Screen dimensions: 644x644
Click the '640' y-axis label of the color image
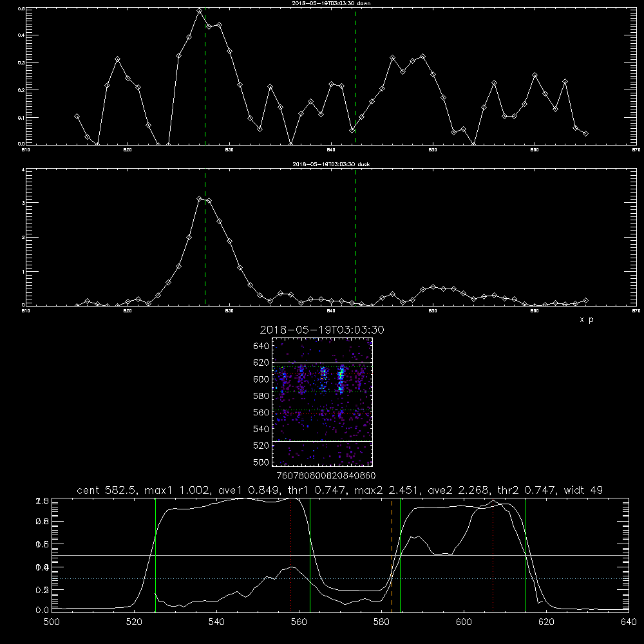(x=261, y=346)
